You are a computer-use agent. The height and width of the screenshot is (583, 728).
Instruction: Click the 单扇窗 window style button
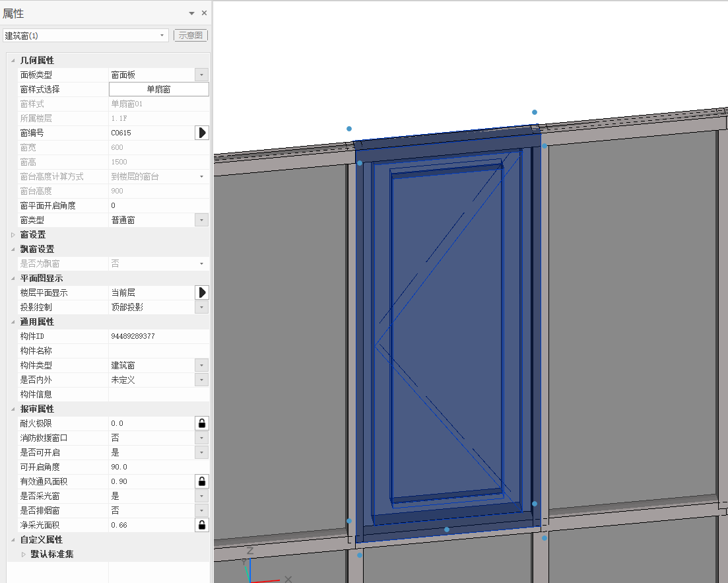(x=158, y=89)
